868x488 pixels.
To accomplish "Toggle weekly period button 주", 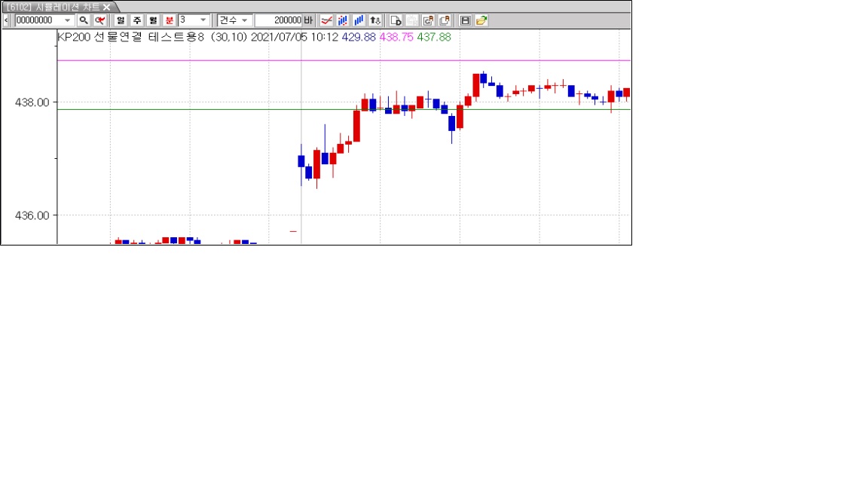I will pos(136,20).
